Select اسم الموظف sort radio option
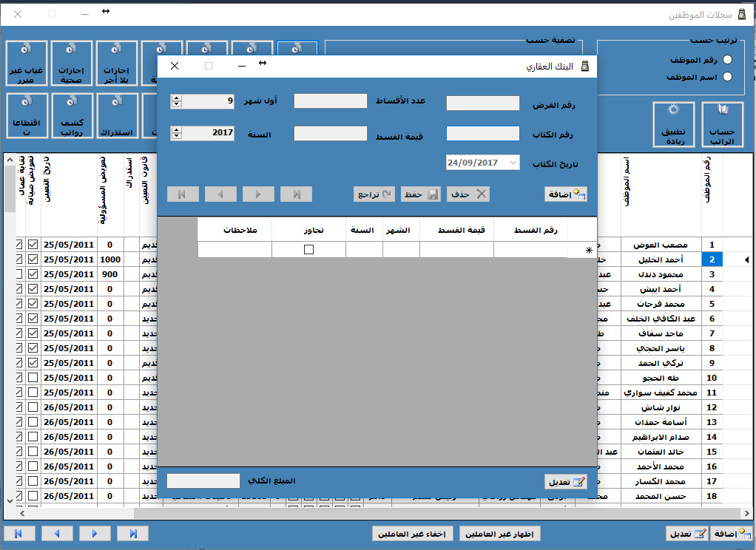 [727, 77]
